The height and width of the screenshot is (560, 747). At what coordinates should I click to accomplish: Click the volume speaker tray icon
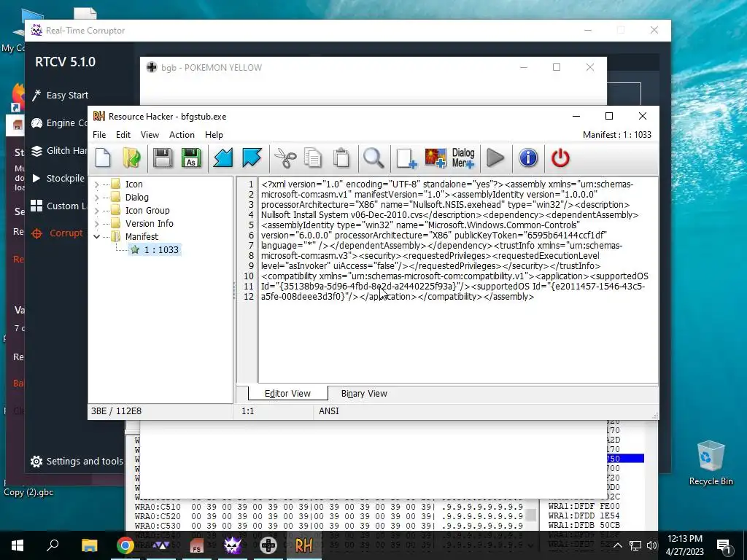pyautogui.click(x=651, y=545)
